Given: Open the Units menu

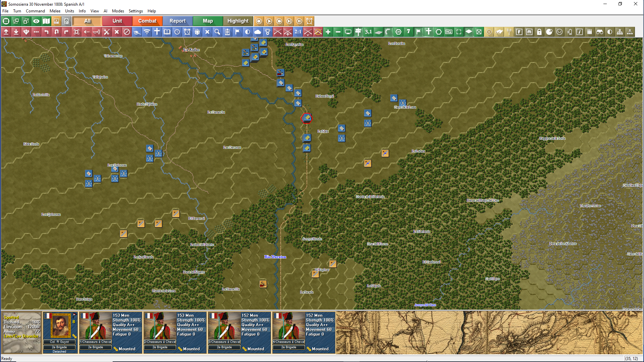Looking at the screenshot, I should 69,11.
